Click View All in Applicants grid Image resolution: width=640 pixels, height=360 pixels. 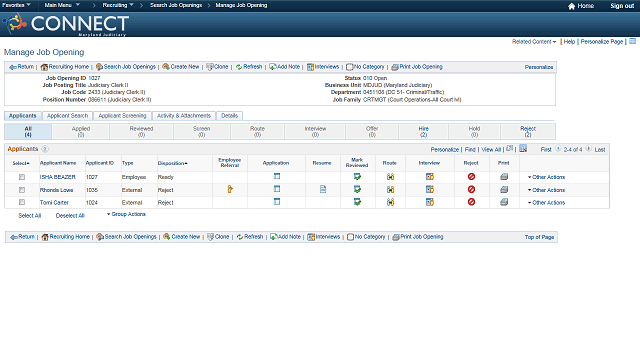[x=491, y=150]
